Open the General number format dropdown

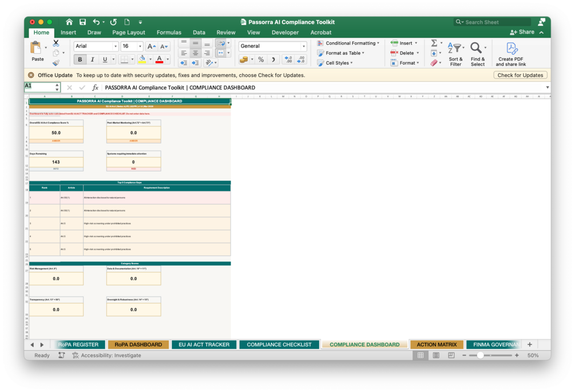tap(304, 46)
